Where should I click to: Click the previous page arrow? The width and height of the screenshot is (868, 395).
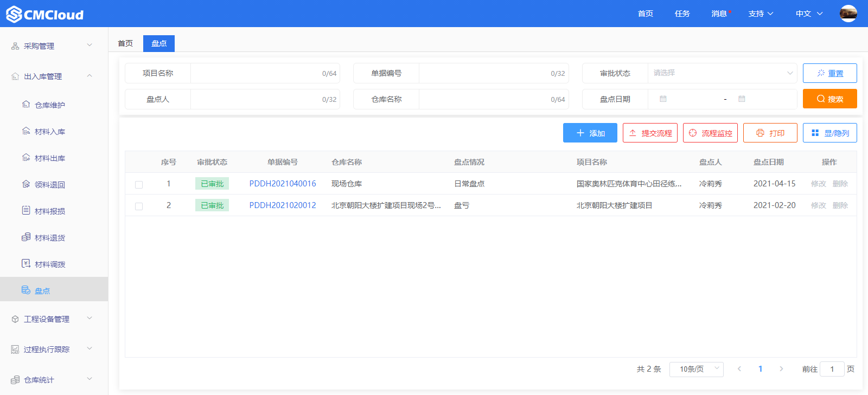pos(739,369)
